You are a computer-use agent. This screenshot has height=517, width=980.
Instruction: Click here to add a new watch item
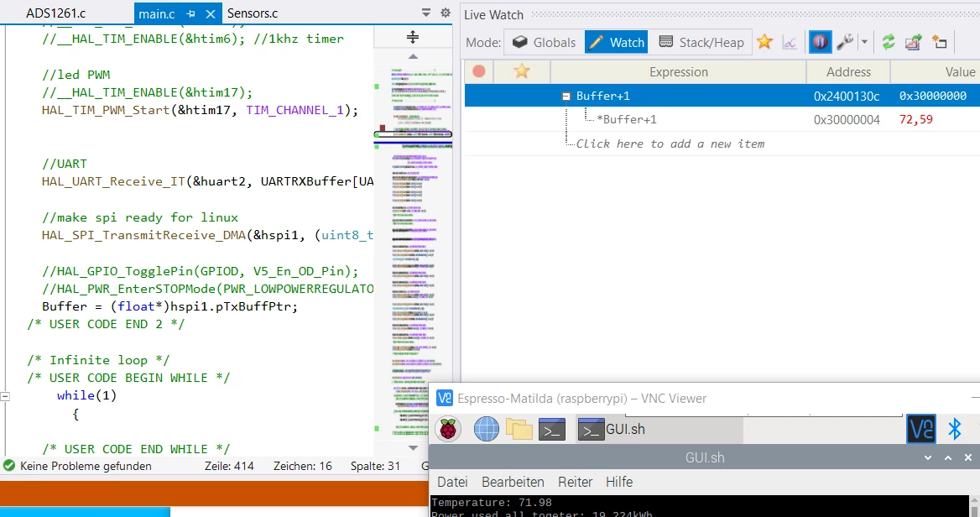(x=670, y=144)
